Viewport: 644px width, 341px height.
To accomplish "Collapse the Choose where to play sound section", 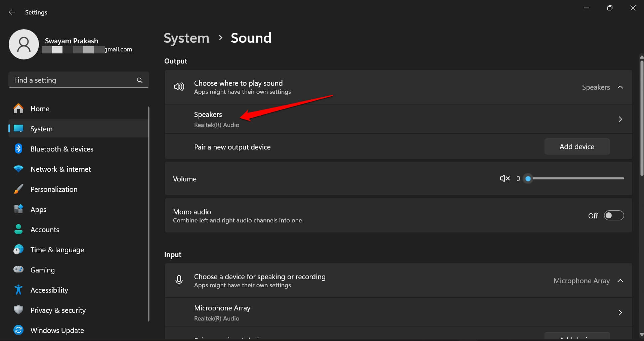I will pos(620,87).
